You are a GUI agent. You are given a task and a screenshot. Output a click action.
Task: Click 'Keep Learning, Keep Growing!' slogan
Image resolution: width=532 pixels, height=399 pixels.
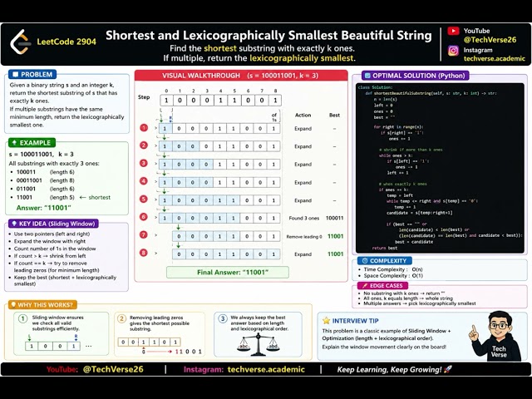389,369
